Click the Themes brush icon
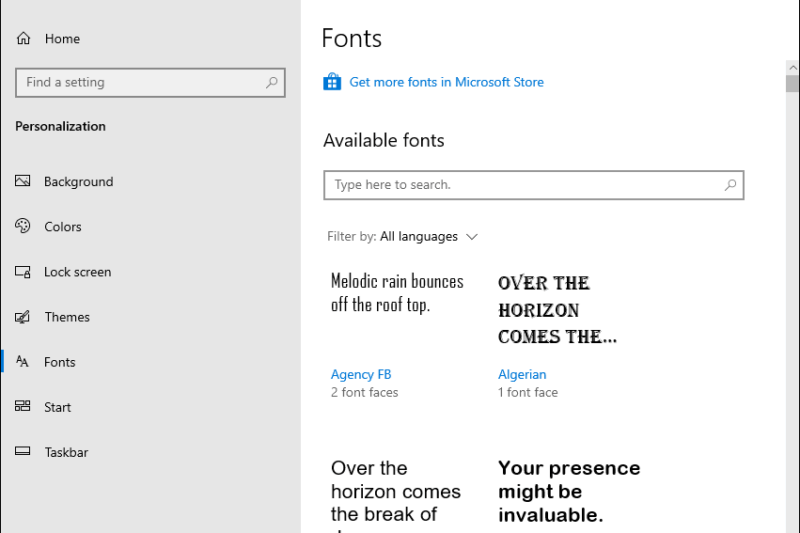 22,317
